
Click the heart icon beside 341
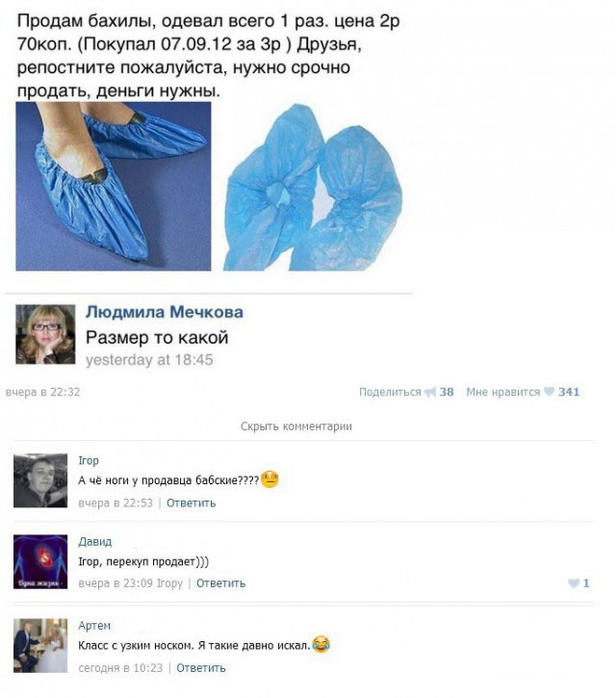pos(550,392)
